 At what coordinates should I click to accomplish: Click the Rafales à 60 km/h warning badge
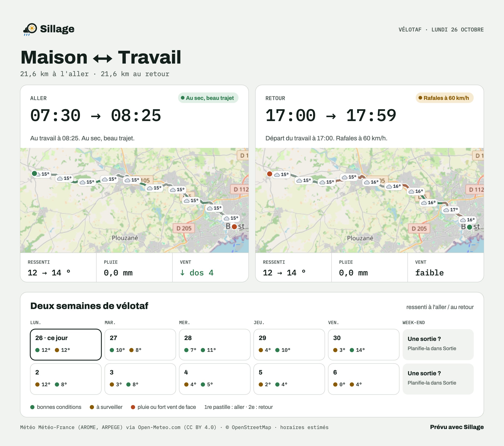[444, 98]
